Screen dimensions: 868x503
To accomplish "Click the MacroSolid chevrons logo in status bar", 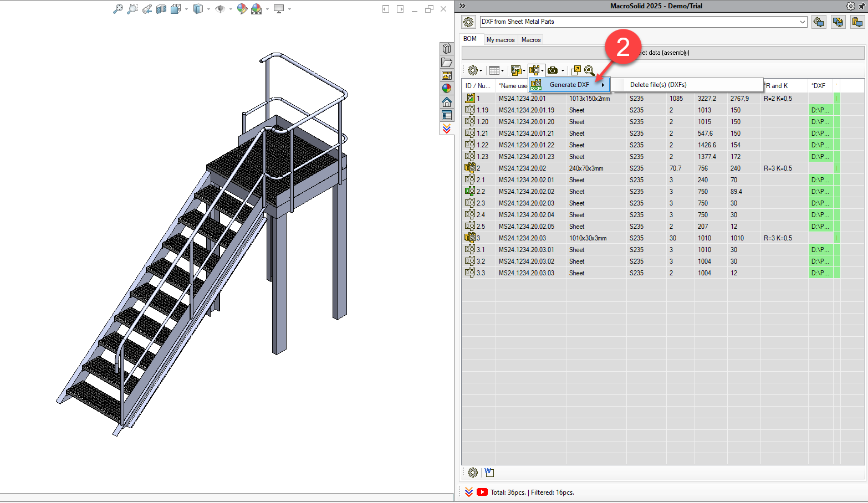I will coord(469,492).
